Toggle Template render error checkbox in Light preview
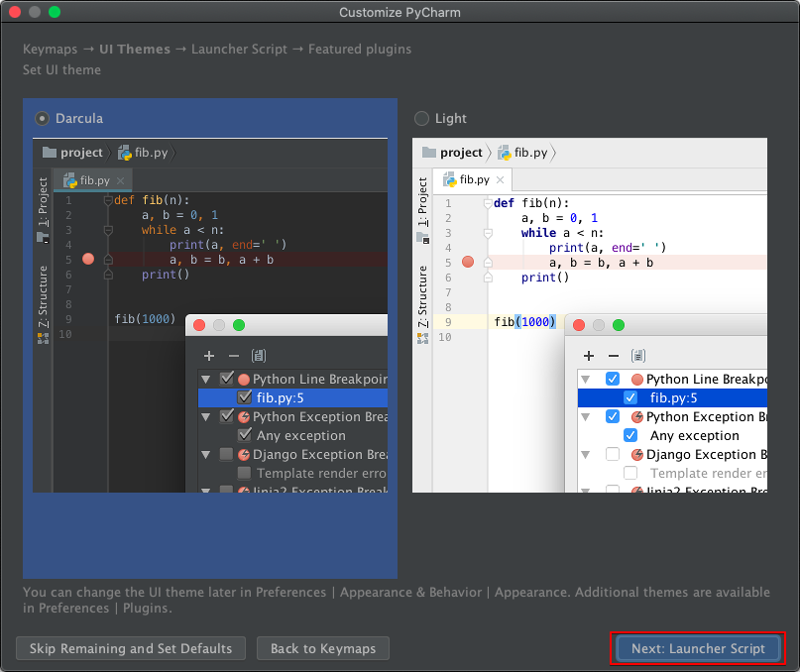Image resolution: width=800 pixels, height=672 pixels. click(630, 473)
